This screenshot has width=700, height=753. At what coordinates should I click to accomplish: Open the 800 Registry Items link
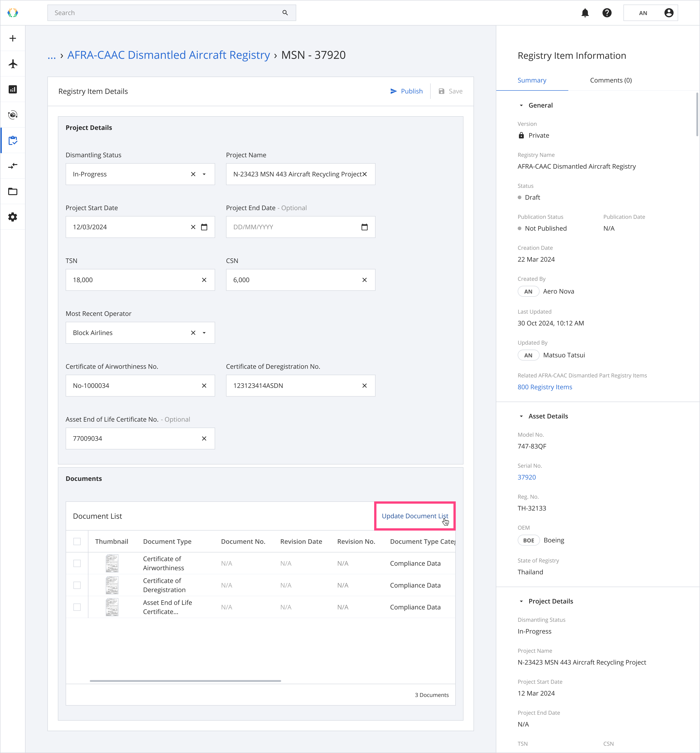tap(545, 387)
